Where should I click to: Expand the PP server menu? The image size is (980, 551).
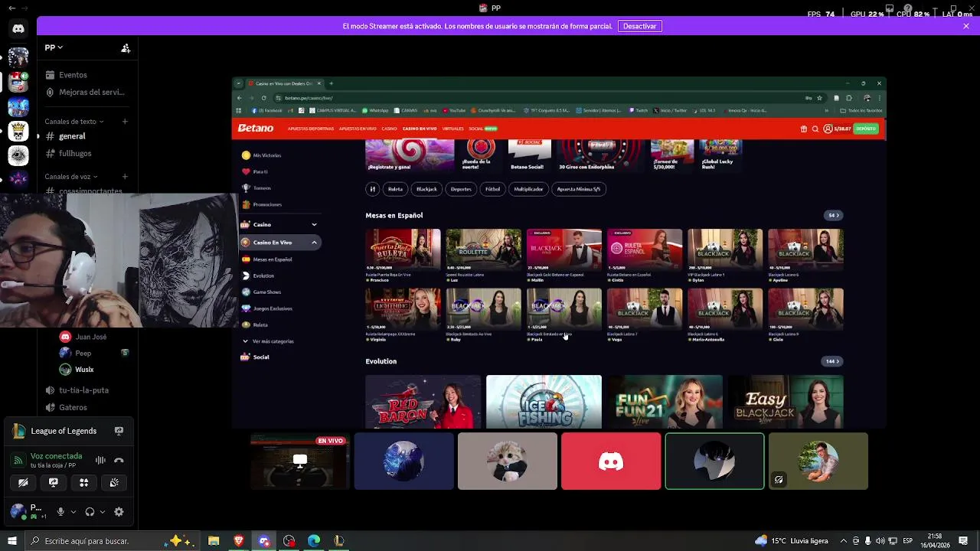[54, 47]
